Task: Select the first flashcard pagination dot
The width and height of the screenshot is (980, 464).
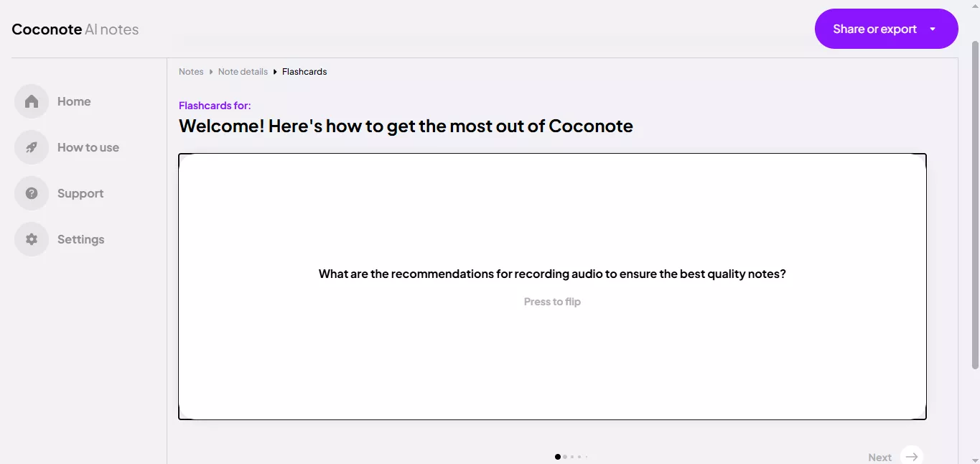Action: click(x=557, y=456)
